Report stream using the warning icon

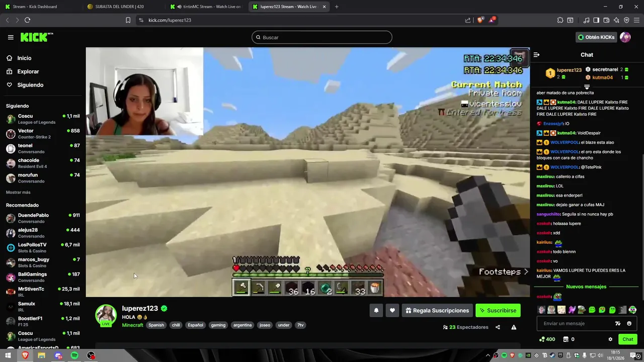point(514,327)
